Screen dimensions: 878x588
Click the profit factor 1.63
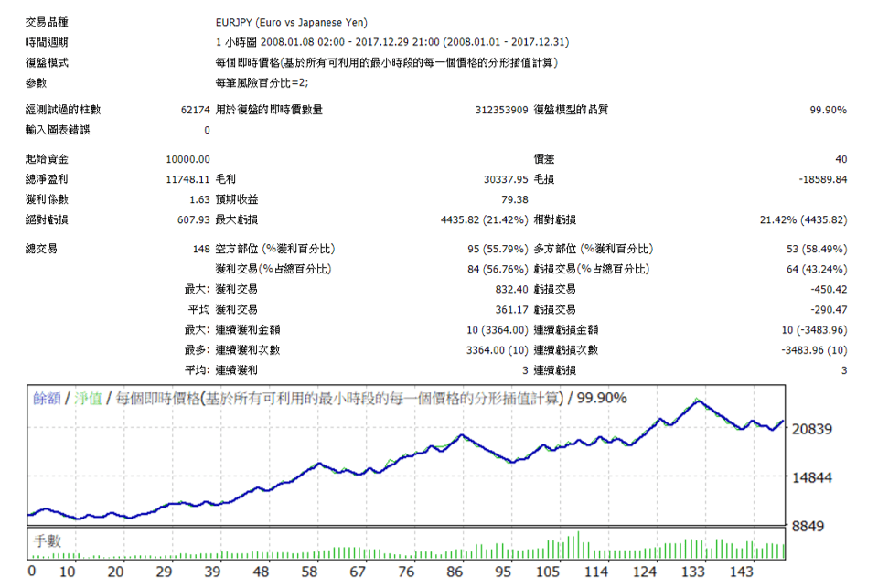[198, 198]
